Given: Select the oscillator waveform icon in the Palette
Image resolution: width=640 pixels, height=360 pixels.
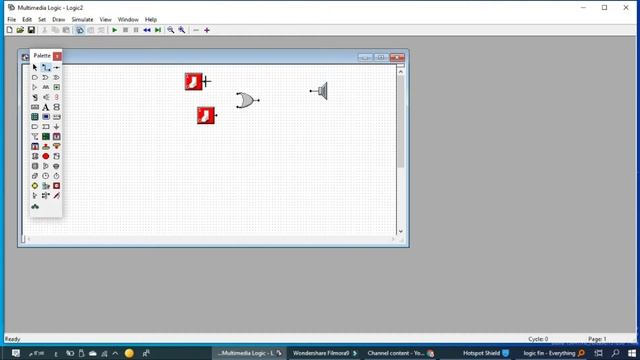Looking at the screenshot, I should coord(46,87).
